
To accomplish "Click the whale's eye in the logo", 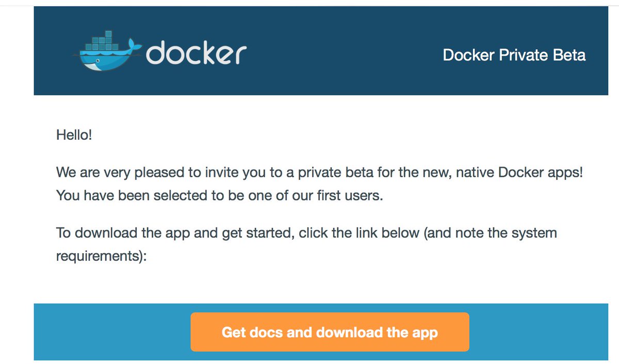I will pos(98,60).
